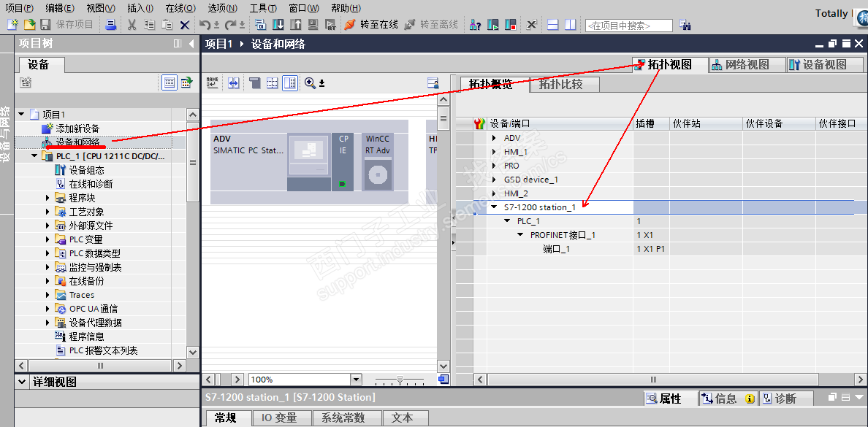Image resolution: width=868 pixels, height=427 pixels.
Task: Toggle project tree column header display
Action: pos(170,83)
